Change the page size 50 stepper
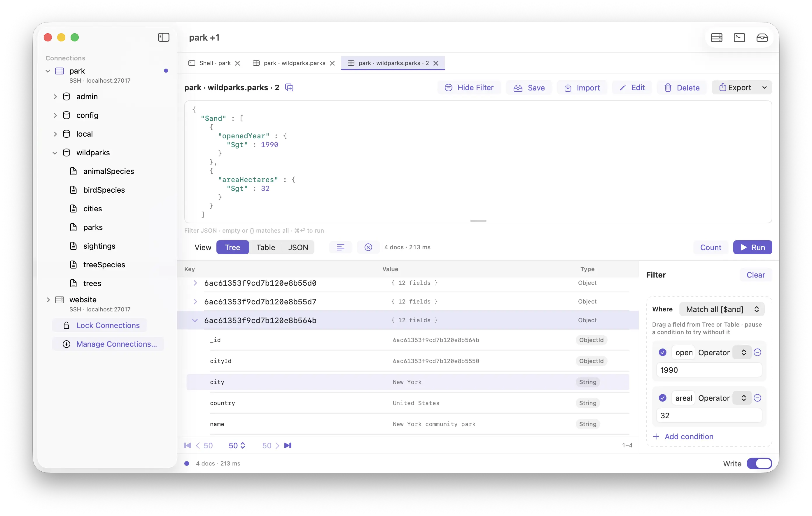The width and height of the screenshot is (812, 516). coord(237,445)
